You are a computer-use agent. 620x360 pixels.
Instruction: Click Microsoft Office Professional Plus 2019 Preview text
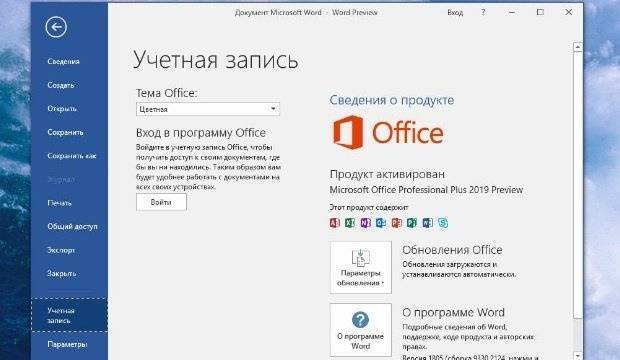(x=426, y=190)
